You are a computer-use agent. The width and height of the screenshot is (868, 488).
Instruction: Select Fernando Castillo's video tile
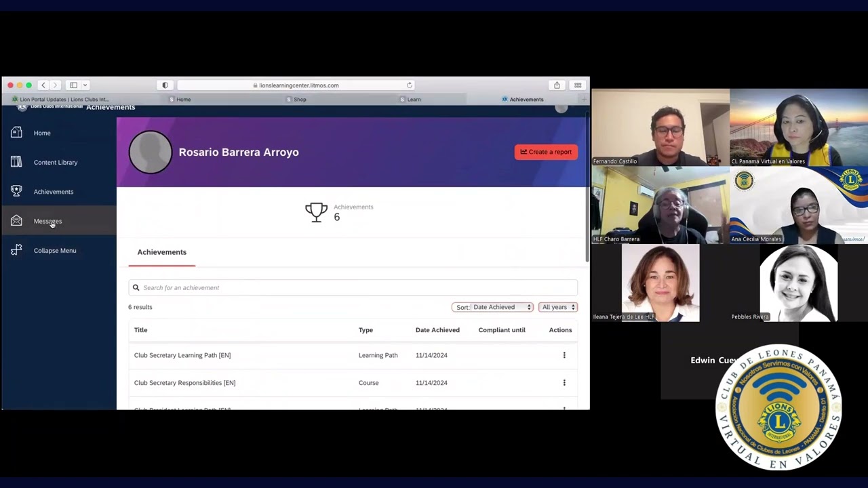pos(660,127)
